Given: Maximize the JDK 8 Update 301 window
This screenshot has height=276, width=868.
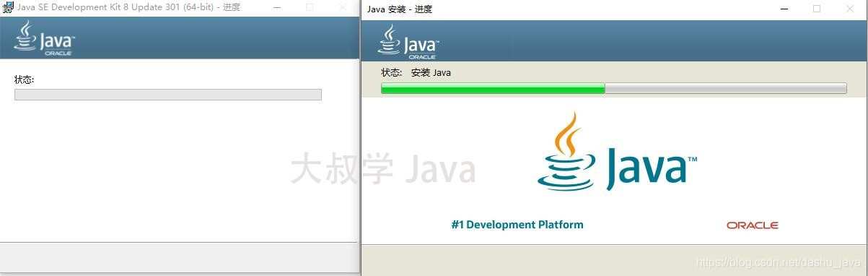Looking at the screenshot, I should click(310, 7).
